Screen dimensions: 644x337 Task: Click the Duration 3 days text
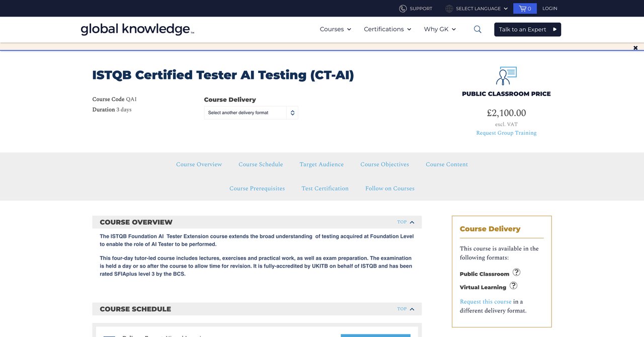(x=112, y=110)
